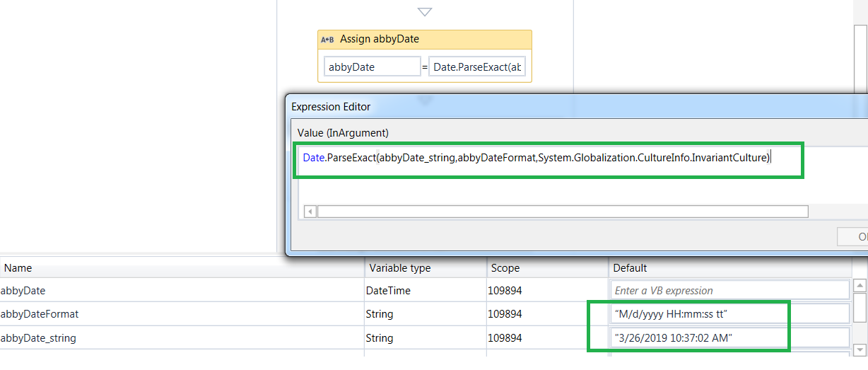Open the DateTime type cell for abbyDate

coord(426,290)
